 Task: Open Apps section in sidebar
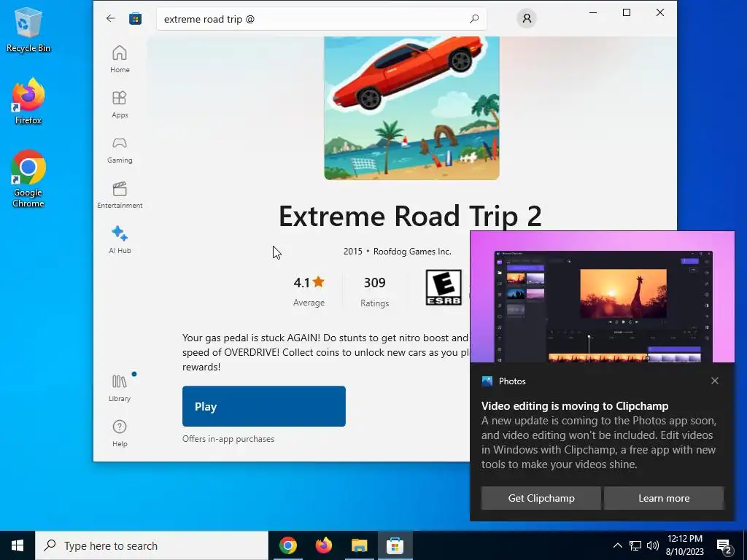tap(120, 104)
